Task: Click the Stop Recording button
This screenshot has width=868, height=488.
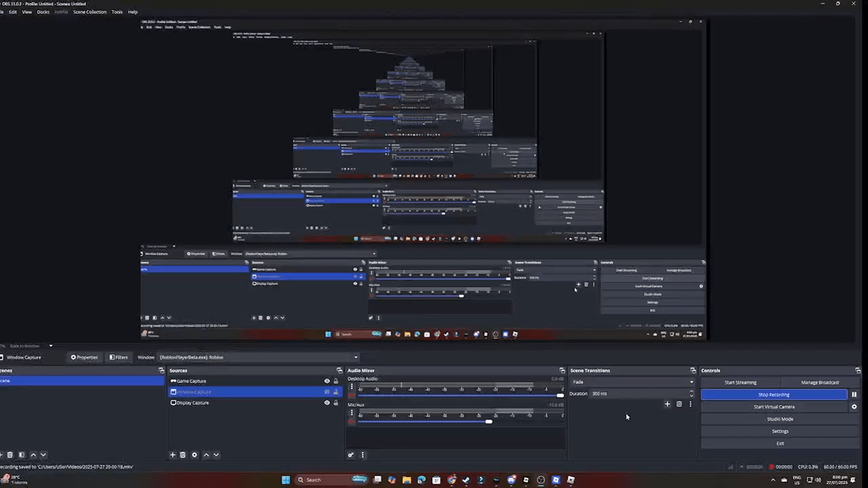Action: 773,395
